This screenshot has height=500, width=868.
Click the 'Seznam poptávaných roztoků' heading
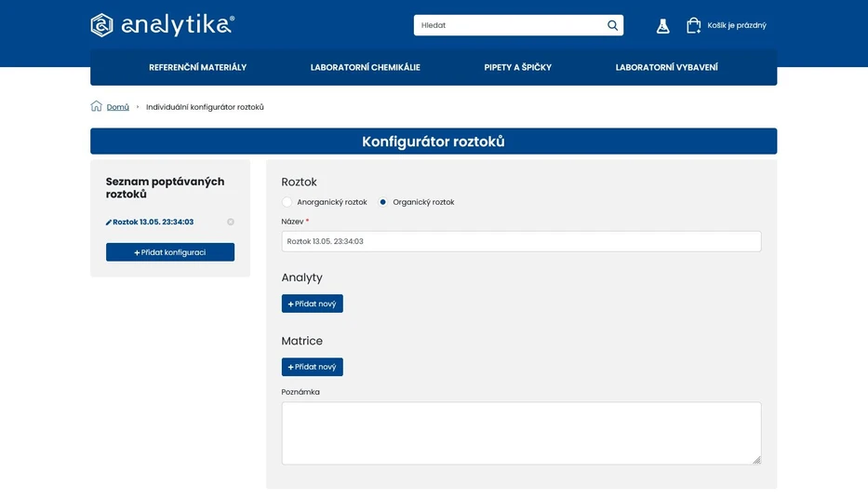(x=165, y=188)
